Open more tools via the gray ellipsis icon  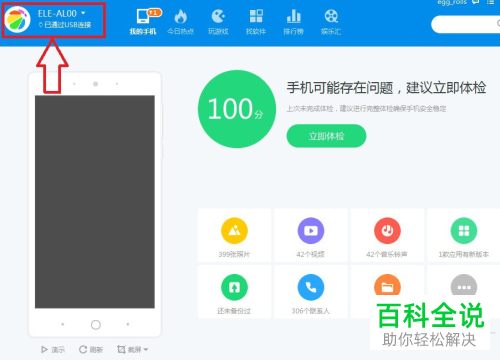pyautogui.click(x=464, y=285)
